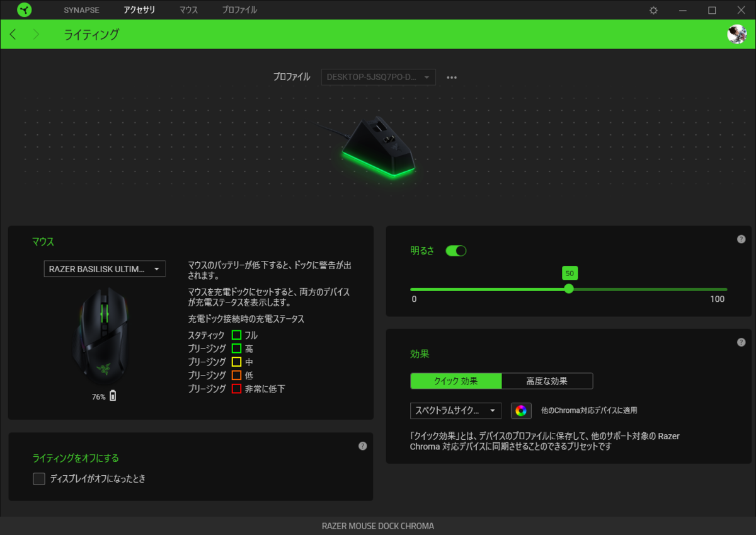Click the yellow 中 status swatch
Viewport: 756px width, 535px height.
pos(236,362)
